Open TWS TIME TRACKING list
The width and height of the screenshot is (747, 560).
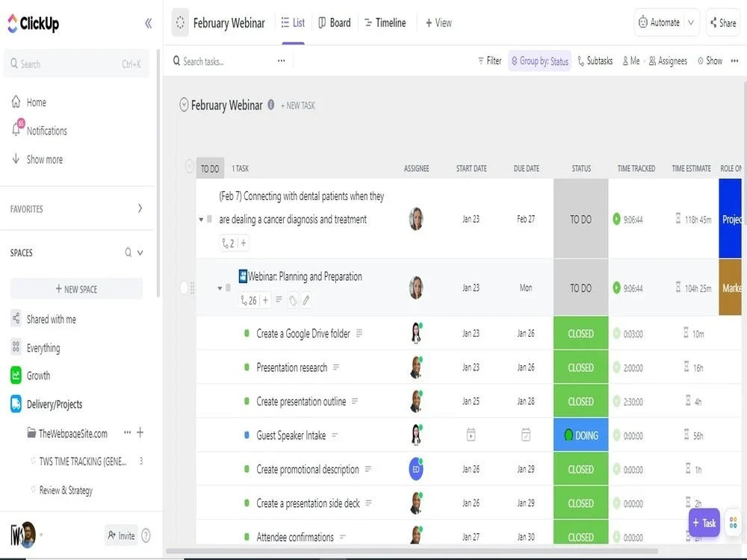click(82, 461)
